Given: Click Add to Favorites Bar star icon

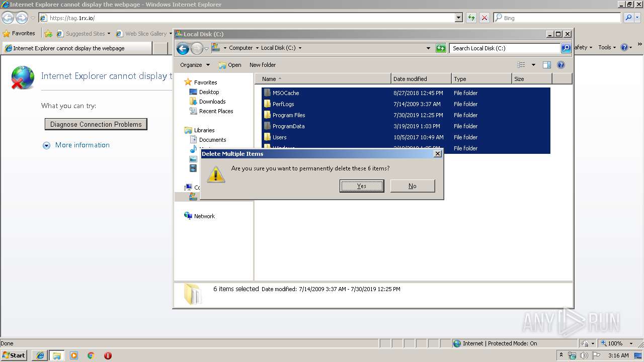Looking at the screenshot, I should pos(48,34).
